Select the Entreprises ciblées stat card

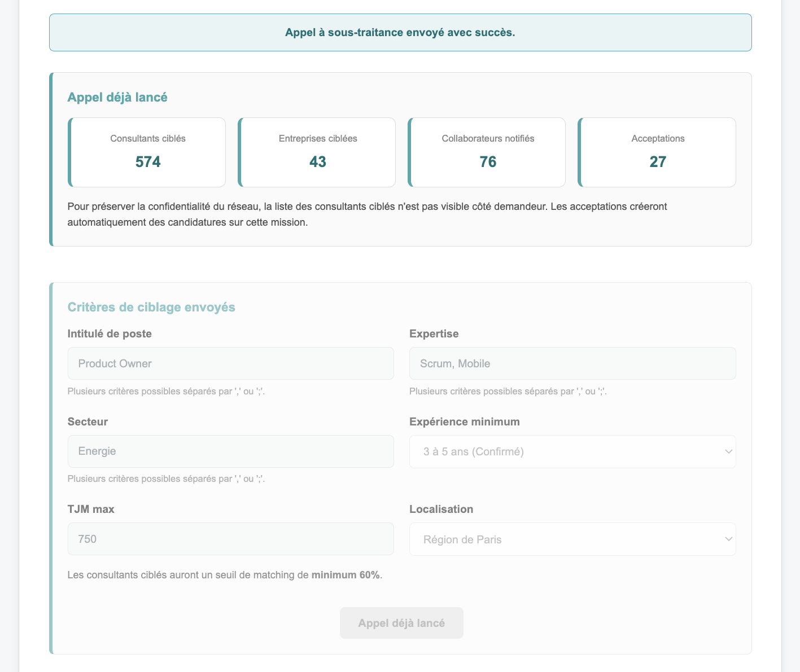click(x=317, y=152)
